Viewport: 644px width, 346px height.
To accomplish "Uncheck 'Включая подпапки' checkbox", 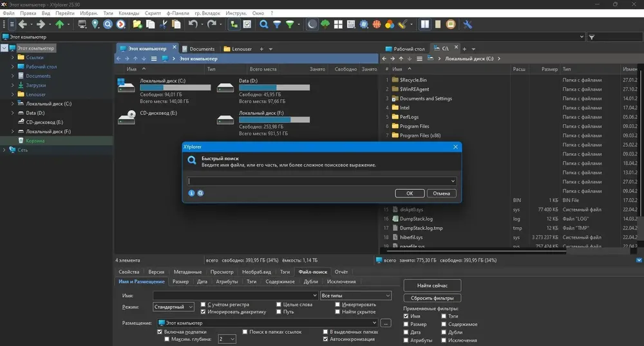I will click(x=160, y=332).
